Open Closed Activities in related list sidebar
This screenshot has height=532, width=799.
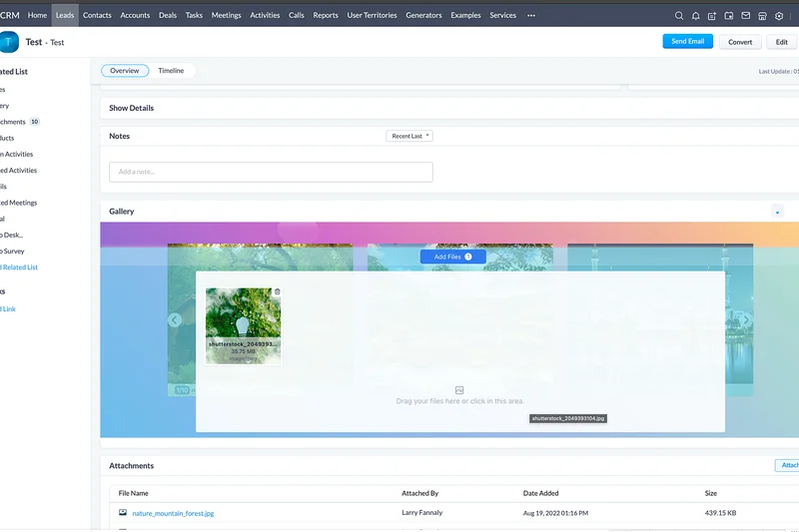tap(19, 171)
